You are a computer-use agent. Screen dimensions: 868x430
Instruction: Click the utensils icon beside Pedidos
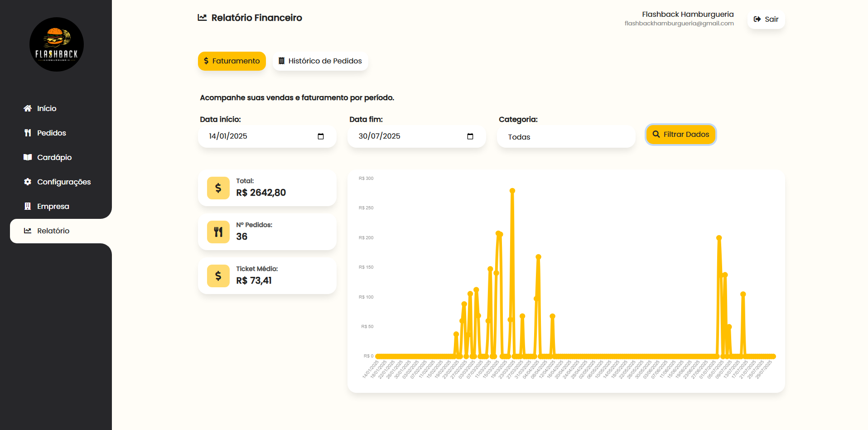(28, 133)
